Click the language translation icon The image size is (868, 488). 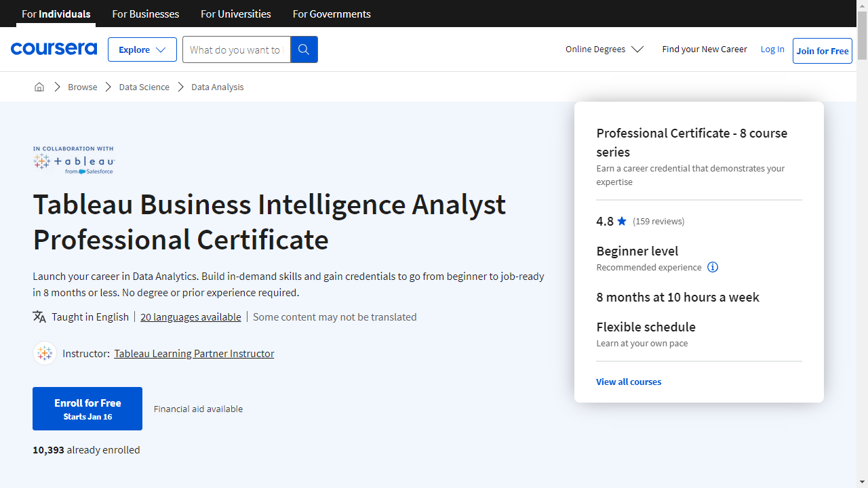(39, 317)
